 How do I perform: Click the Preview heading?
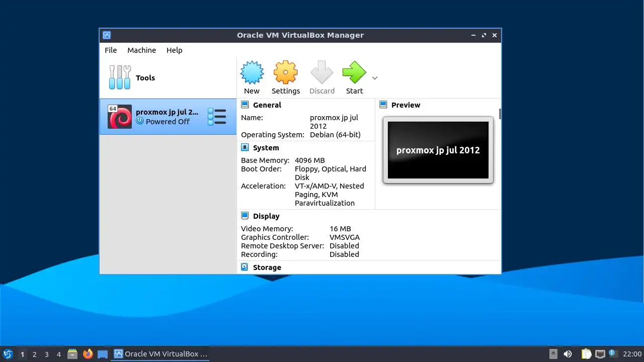point(406,105)
